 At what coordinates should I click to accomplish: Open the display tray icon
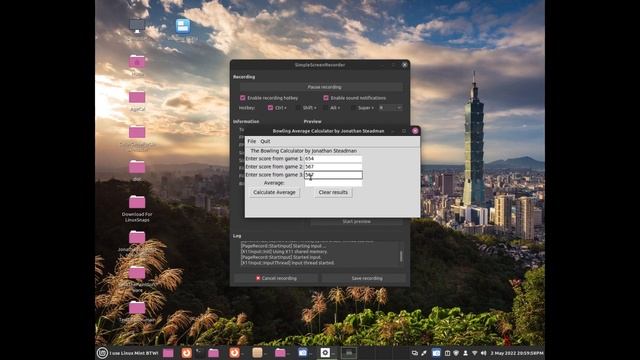[415, 353]
